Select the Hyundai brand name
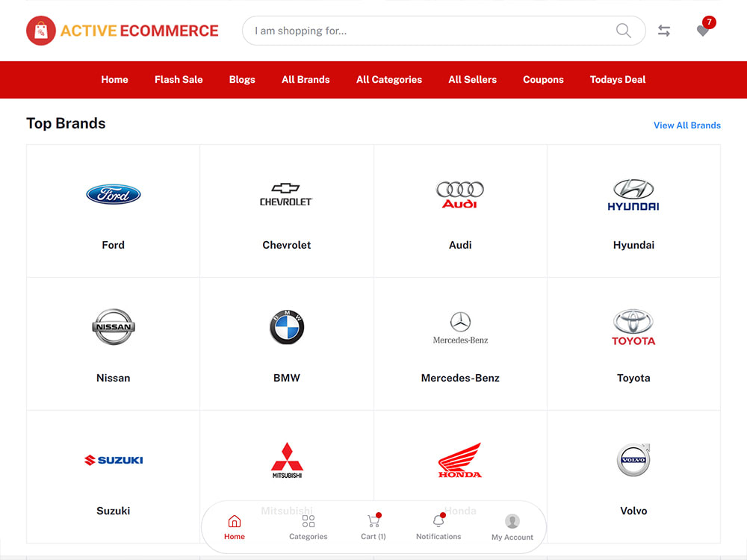 tap(633, 245)
